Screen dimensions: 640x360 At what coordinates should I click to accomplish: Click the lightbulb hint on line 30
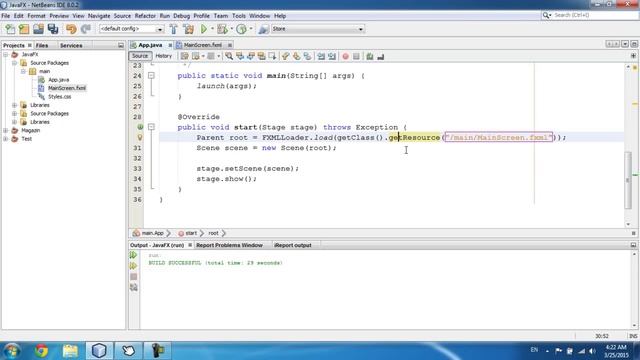point(140,138)
